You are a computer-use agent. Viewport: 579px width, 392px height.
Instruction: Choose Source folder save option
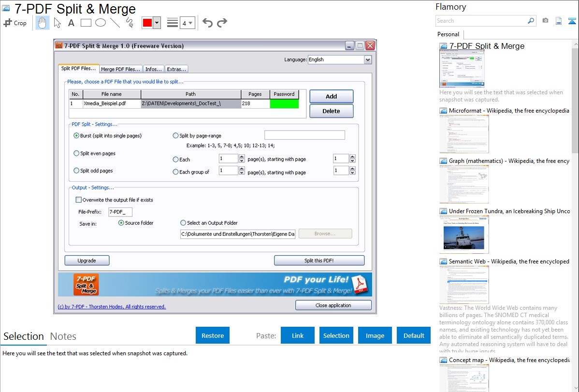click(135, 223)
